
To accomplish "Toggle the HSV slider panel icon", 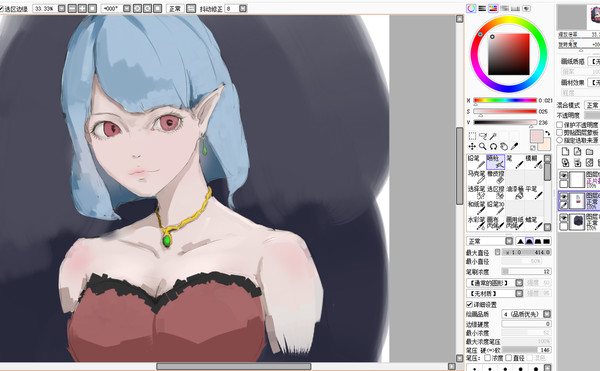I will pyautogui.click(x=493, y=8).
